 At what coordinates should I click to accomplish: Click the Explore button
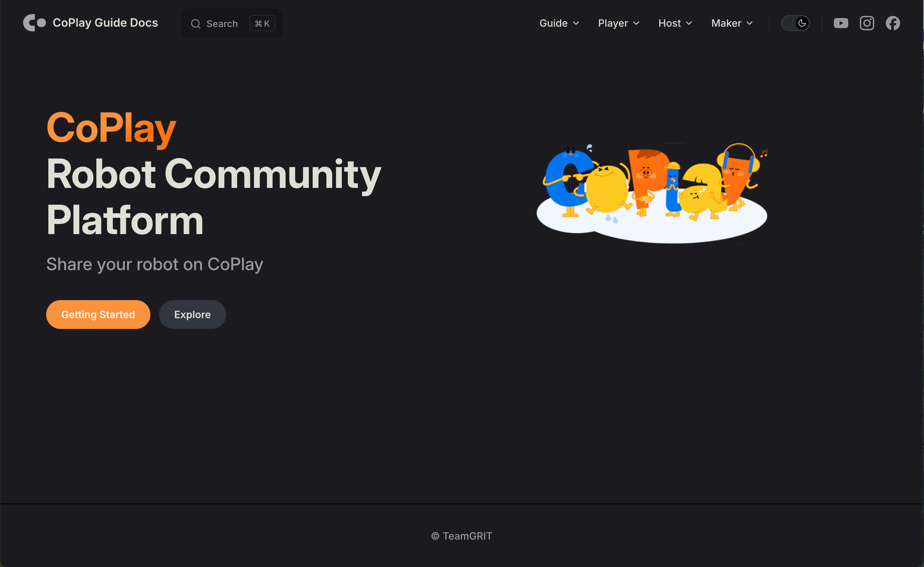(192, 315)
